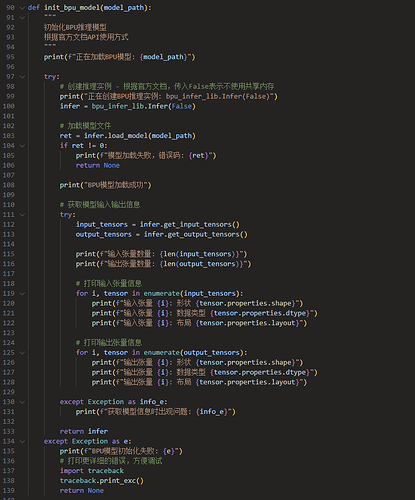Screen dimensions: 415x500
Task: Click on 'traceback.print_exc()' call
Action: [102, 481]
